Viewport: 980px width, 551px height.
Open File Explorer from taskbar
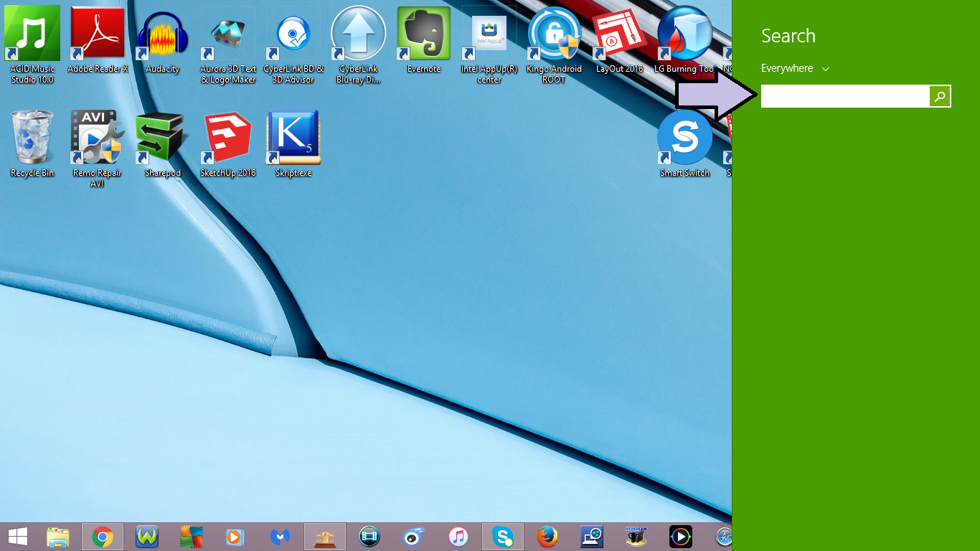58,537
